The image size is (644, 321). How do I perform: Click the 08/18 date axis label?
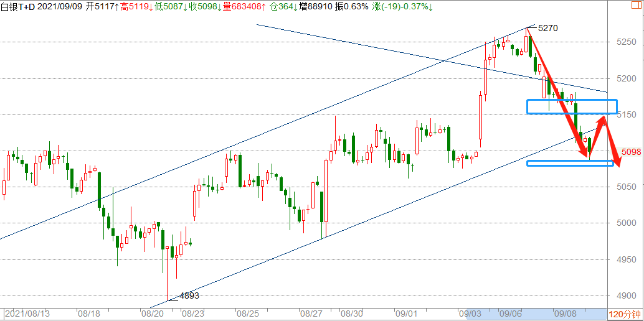88,314
